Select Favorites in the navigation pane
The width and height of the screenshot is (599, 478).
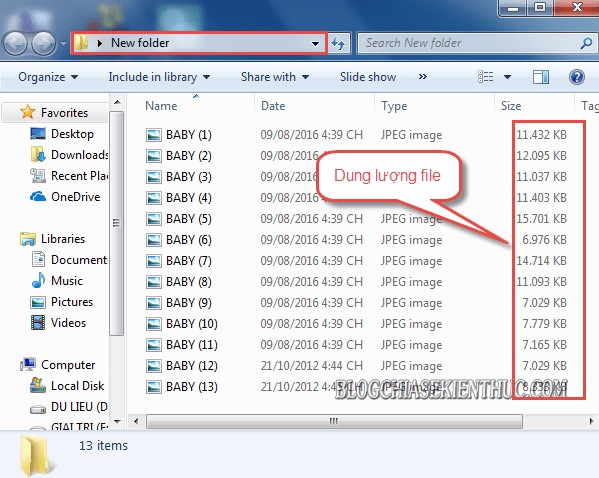coord(64,113)
